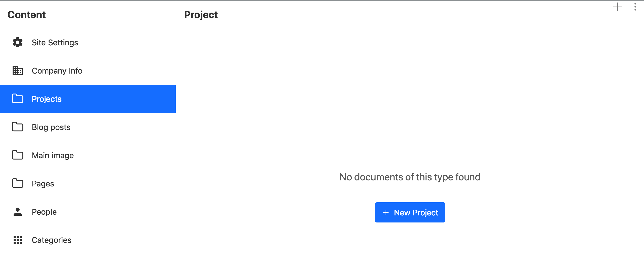
Task: Open the People document list
Action: (44, 211)
